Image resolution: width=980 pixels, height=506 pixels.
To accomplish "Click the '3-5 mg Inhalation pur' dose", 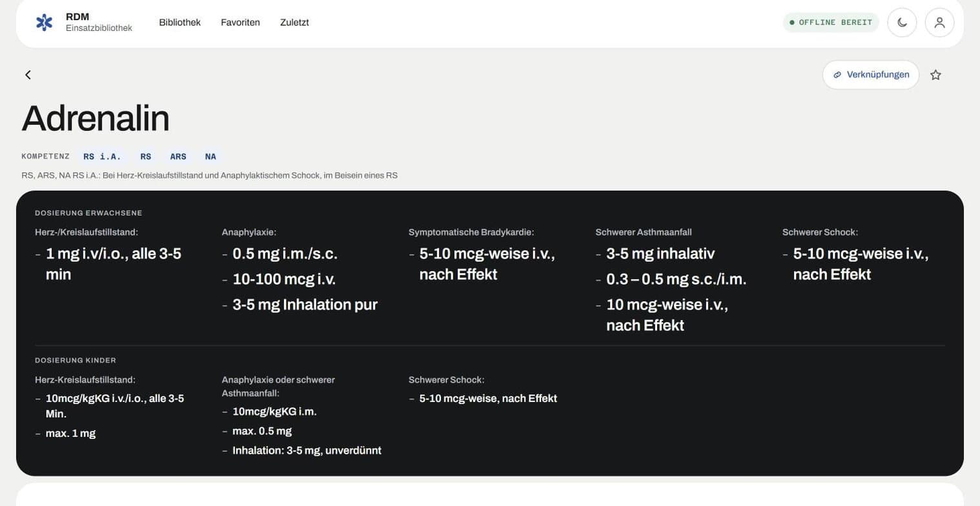I will (x=305, y=304).
